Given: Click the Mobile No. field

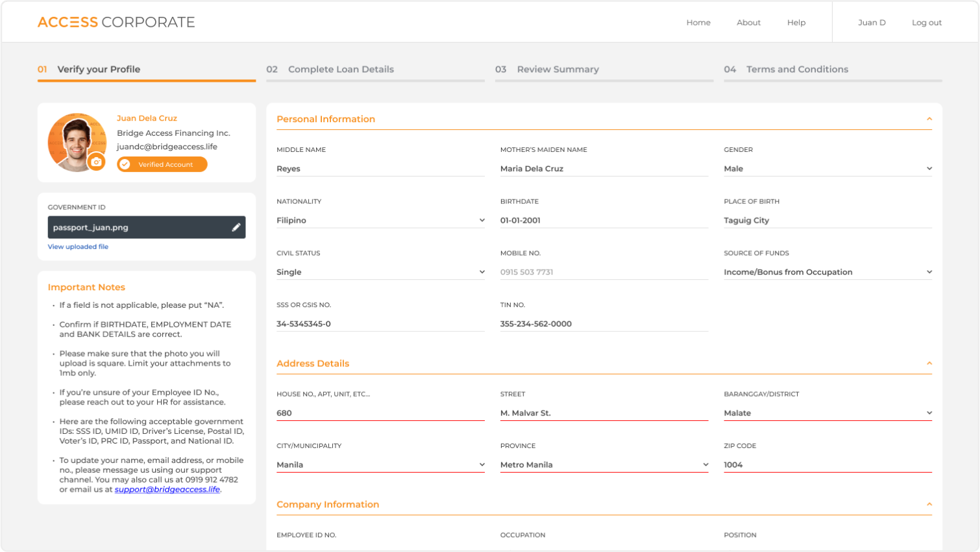Looking at the screenshot, I should click(604, 272).
